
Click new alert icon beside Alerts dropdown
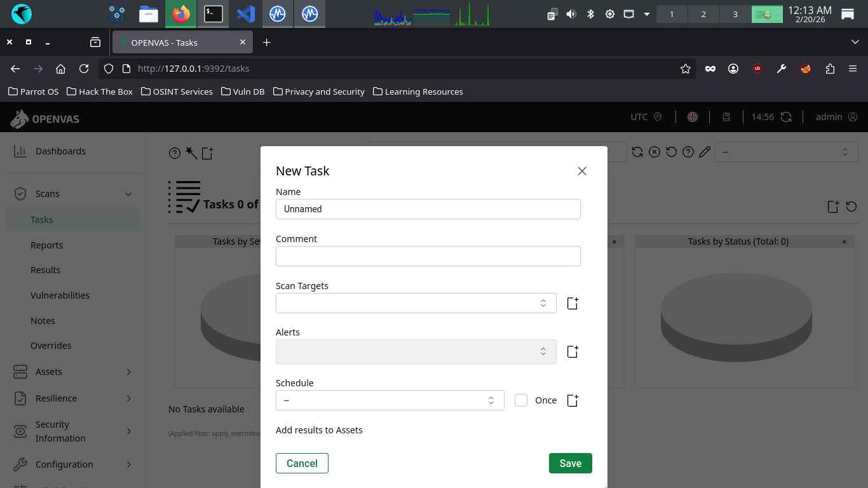(x=573, y=351)
